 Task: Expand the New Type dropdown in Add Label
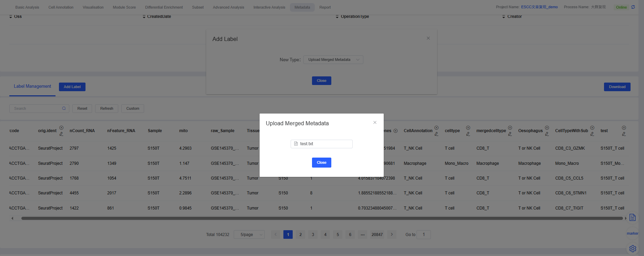(333, 60)
